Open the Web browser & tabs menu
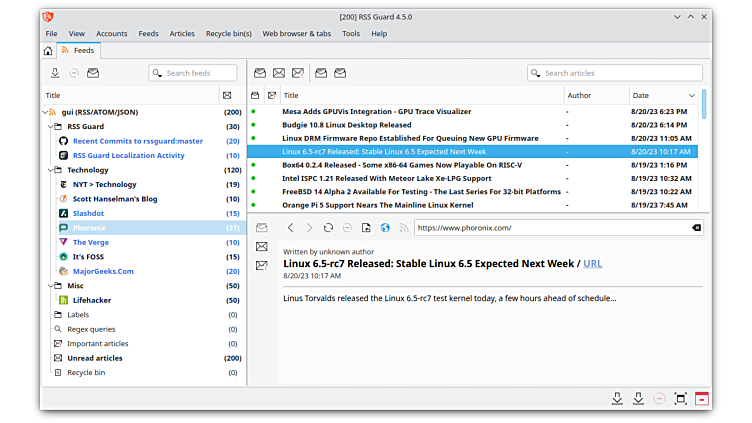This screenshot has height=423, width=752. (296, 33)
